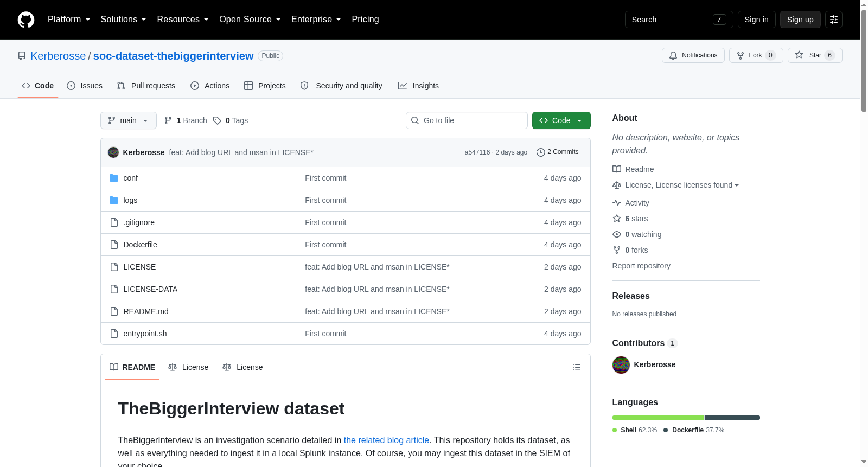This screenshot has width=868, height=467.
Task: Open the Pricing page
Action: pos(365,20)
